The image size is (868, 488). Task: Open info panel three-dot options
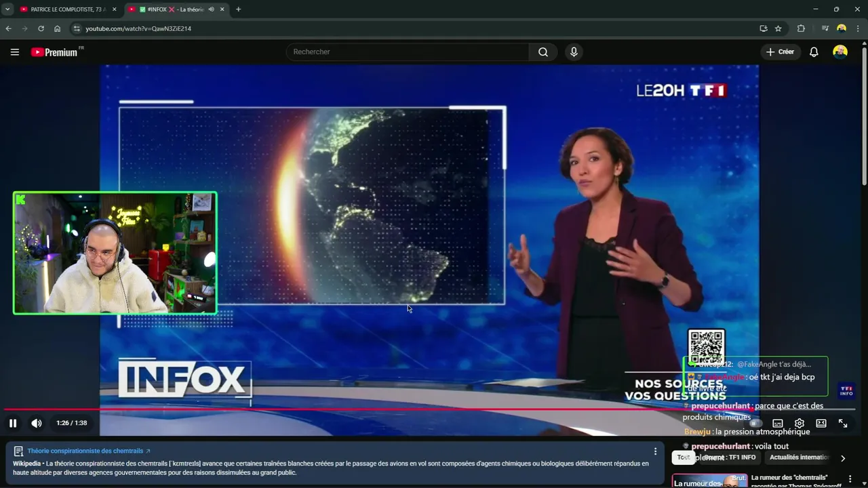tap(655, 451)
